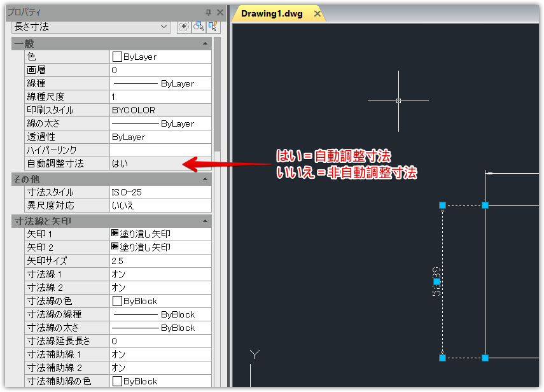The width and height of the screenshot is (544, 392).
Task: Click the 寸法補助線の色 ByBlock swatch
Action: (x=117, y=381)
